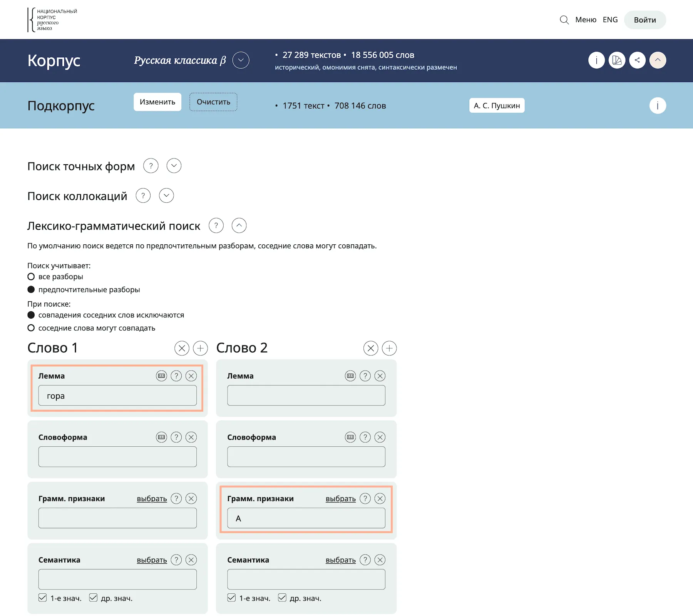Open help for Слово 2 Грамм. признаки
The width and height of the screenshot is (693, 616).
(365, 499)
